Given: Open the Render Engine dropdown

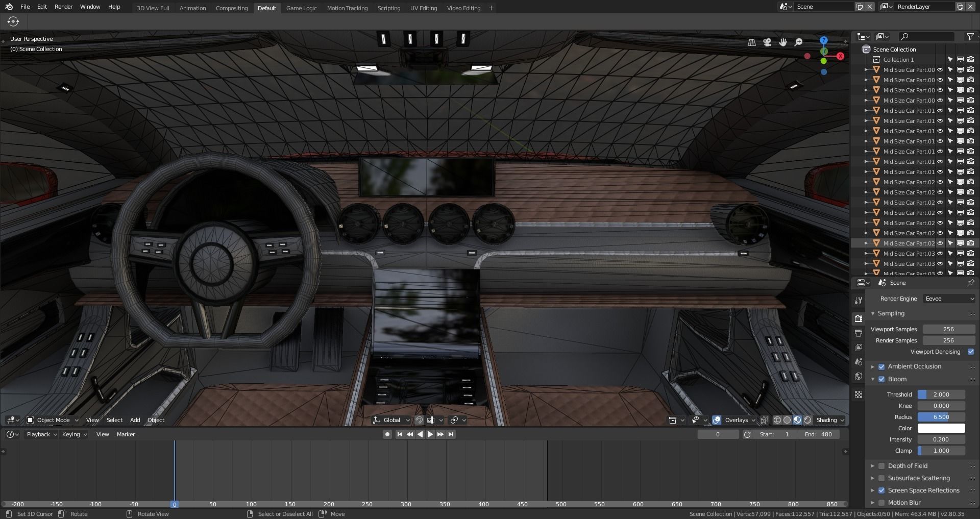Looking at the screenshot, I should tap(949, 299).
